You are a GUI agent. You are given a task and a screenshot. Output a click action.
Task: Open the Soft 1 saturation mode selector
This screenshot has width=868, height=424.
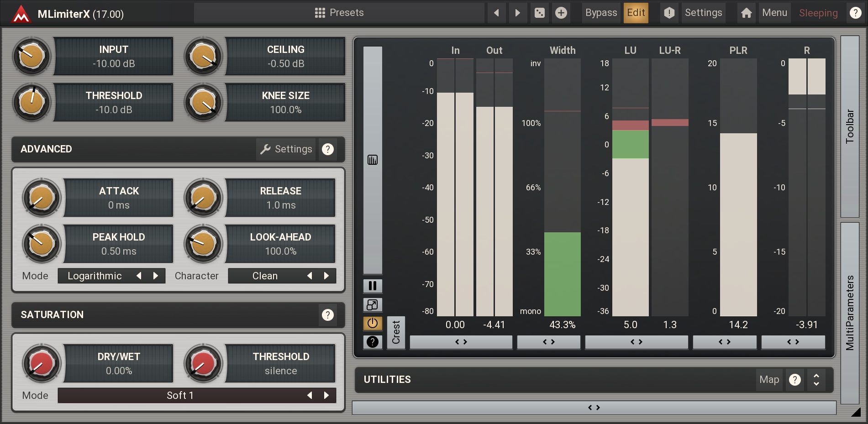pos(180,395)
